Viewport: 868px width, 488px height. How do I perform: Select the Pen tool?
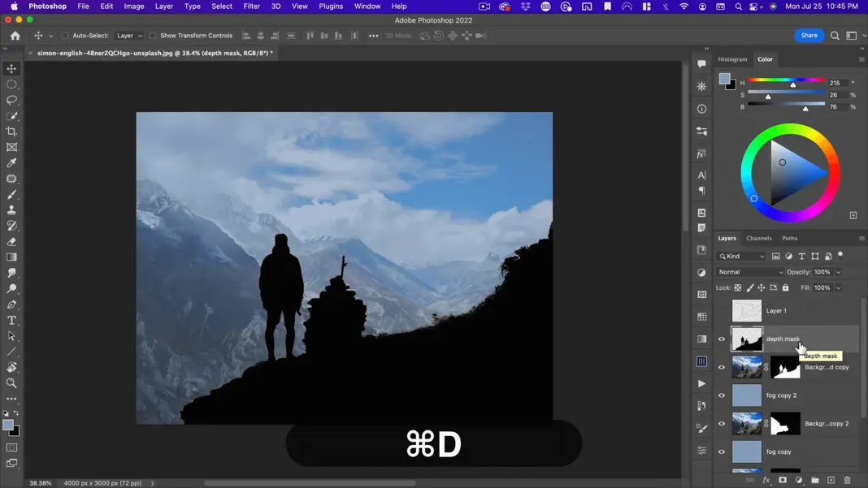tap(11, 304)
